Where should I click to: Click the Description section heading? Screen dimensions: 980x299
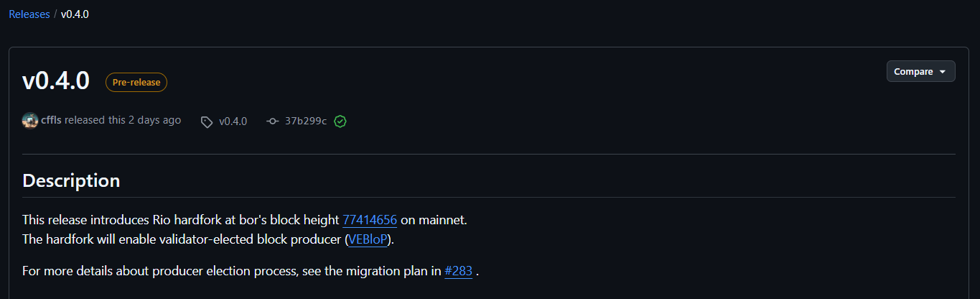click(x=71, y=180)
